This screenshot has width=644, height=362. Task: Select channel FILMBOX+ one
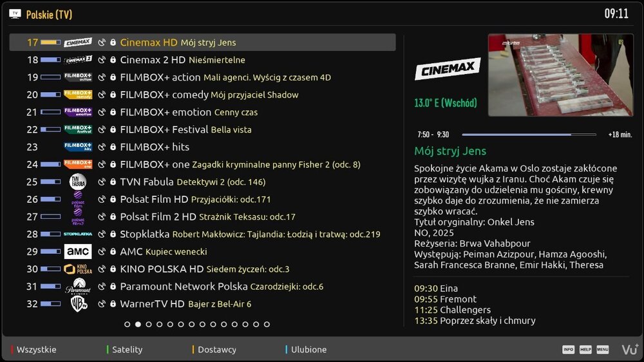(x=202, y=164)
